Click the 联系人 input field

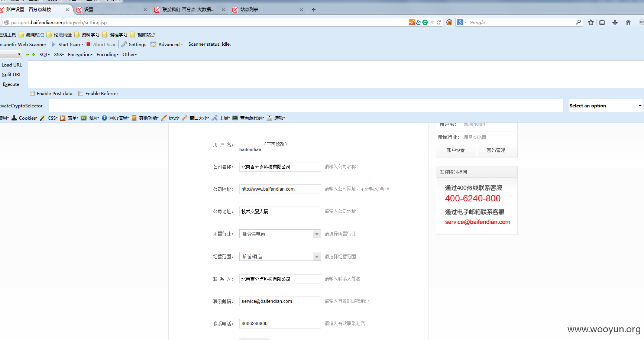(x=280, y=279)
